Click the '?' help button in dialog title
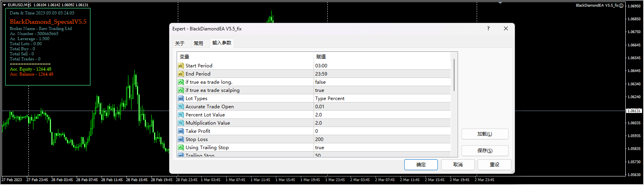644x185 pixels. coord(488,28)
